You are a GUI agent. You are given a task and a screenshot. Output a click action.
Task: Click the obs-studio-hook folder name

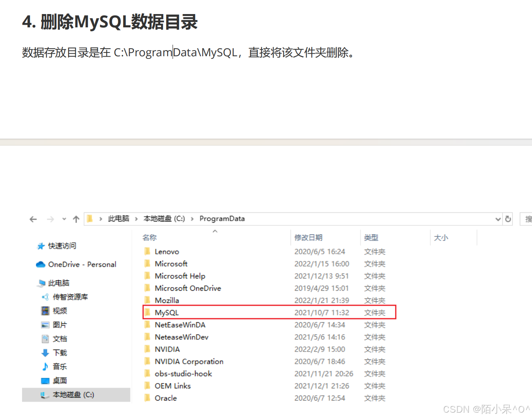tap(183, 374)
